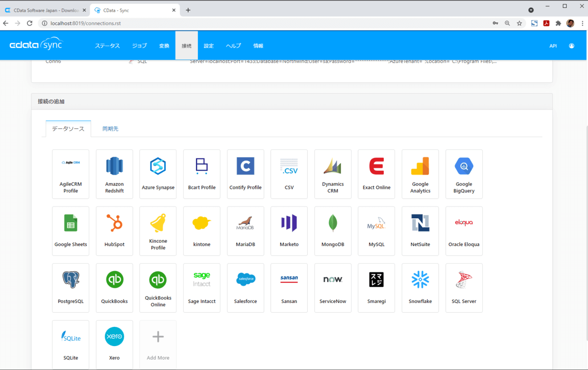Go to the 情報 page
Image resolution: width=588 pixels, height=370 pixels.
258,46
